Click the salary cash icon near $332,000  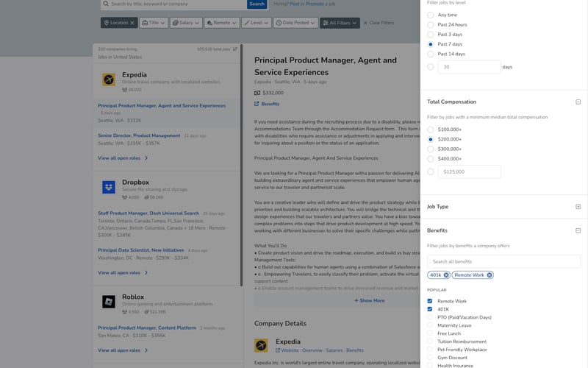257,93
